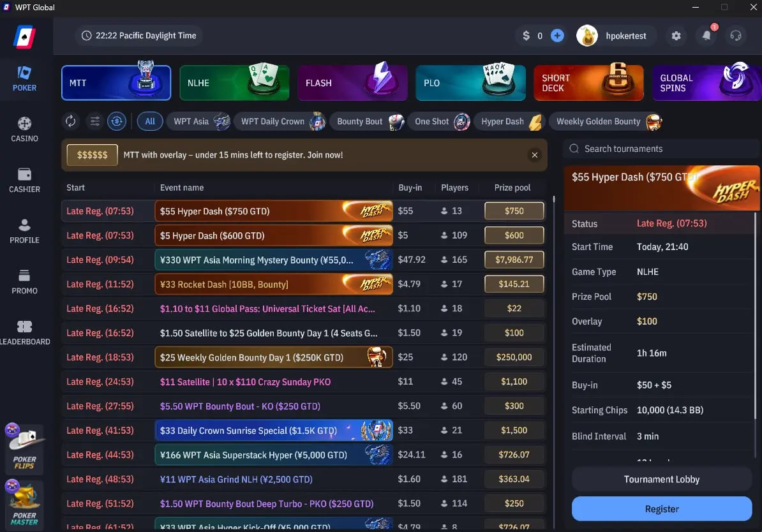
Task: Click the $$$$$$ overlay badge
Action: coord(93,155)
